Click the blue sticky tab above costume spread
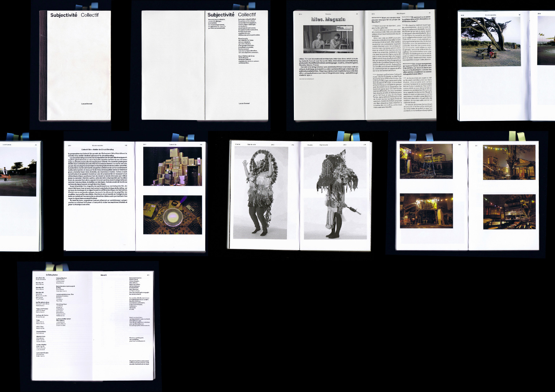Viewport: 555px width, 392px height. coord(340,136)
